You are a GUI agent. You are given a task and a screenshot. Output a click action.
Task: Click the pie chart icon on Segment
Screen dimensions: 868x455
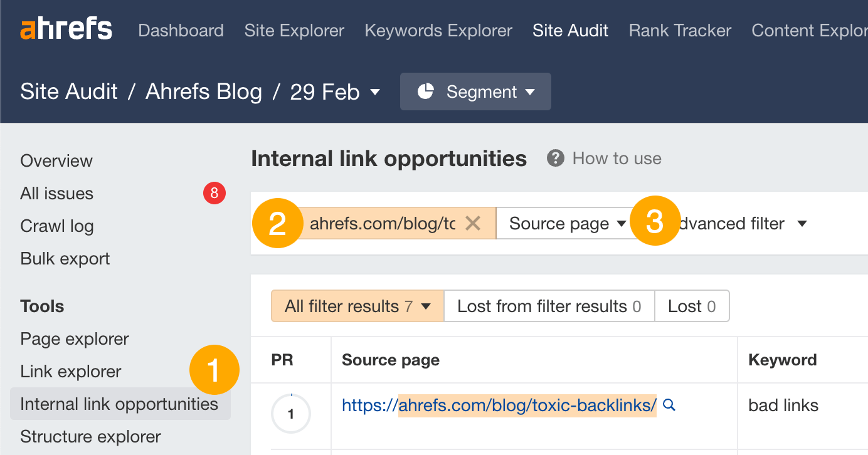(x=427, y=92)
